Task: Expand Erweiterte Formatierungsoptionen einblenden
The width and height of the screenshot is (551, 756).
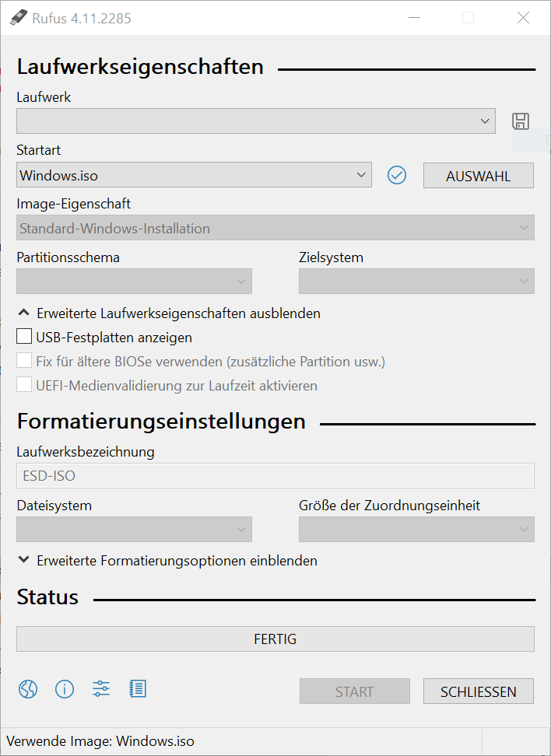Action: (167, 561)
